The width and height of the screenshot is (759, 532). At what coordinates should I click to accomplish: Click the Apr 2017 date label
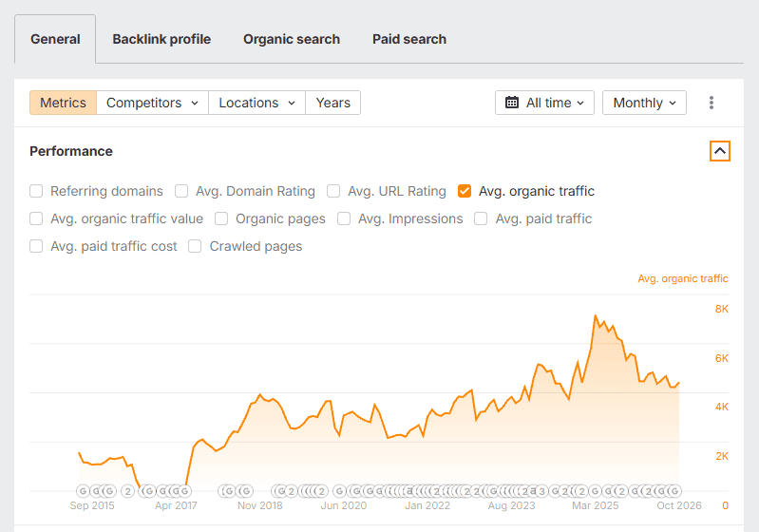click(176, 505)
